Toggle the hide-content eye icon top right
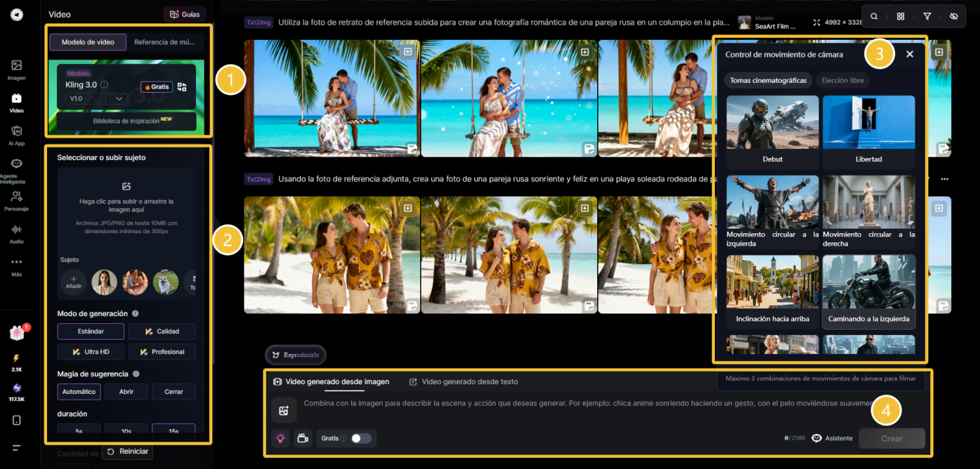The height and width of the screenshot is (469, 980). tap(953, 16)
